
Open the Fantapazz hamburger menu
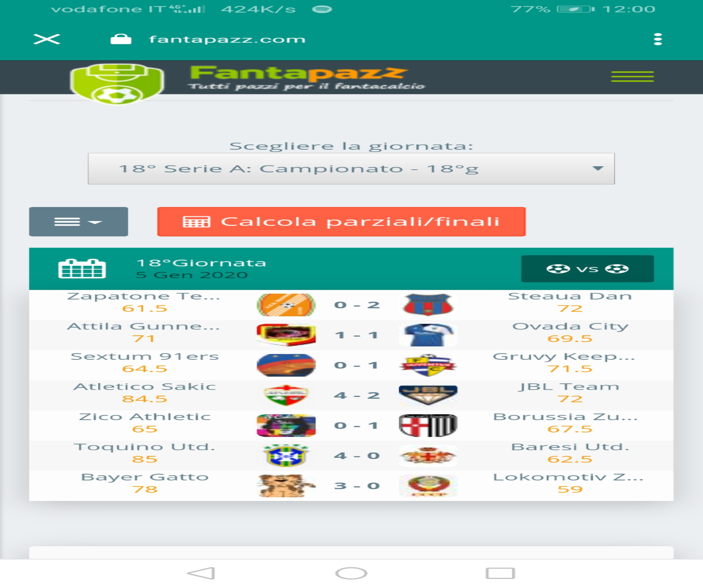(x=632, y=77)
